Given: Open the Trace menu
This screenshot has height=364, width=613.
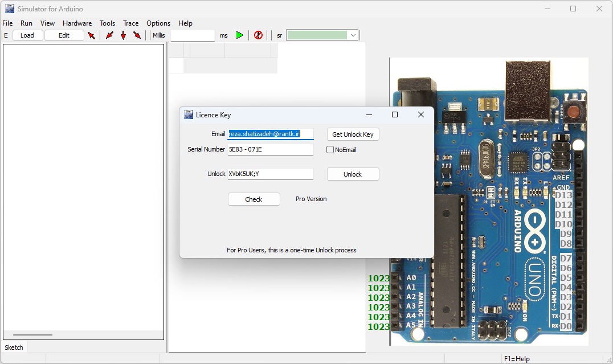Looking at the screenshot, I should 130,23.
